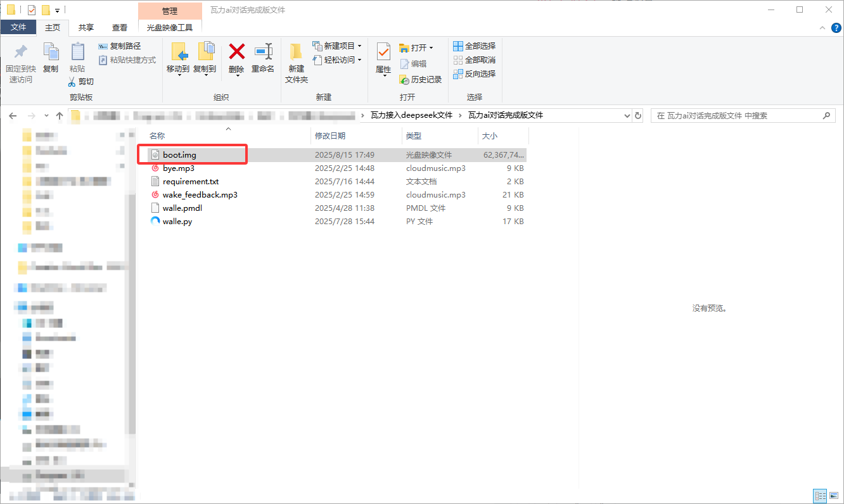The image size is (844, 504).
Task: Click the Pin to Quick access icon
Action: 21,52
